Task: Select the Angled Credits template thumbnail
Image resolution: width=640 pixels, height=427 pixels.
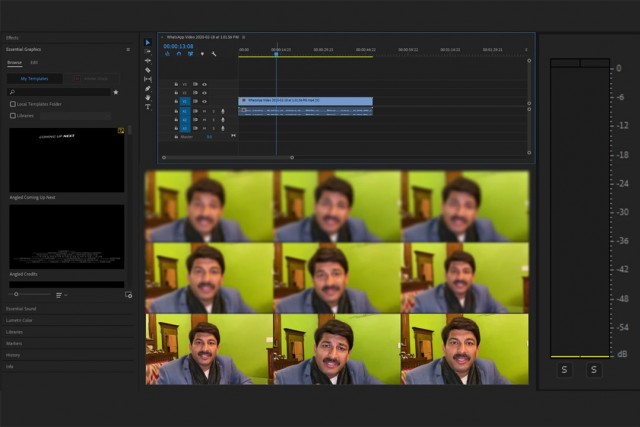Action: point(67,237)
